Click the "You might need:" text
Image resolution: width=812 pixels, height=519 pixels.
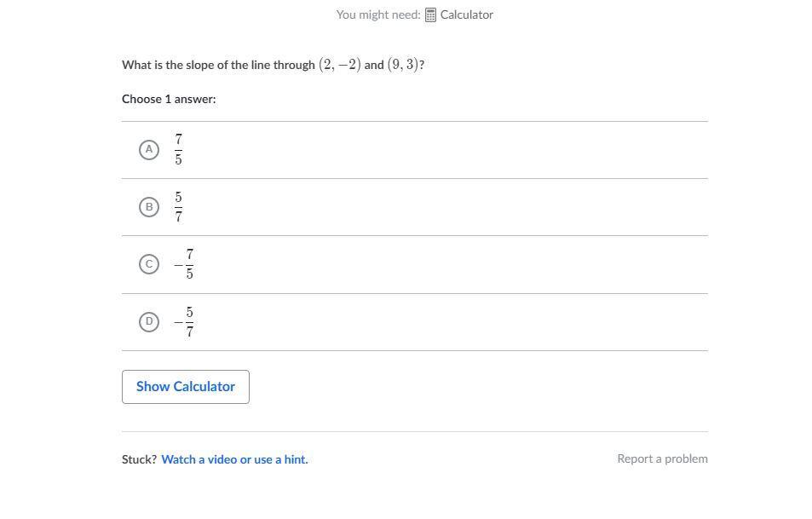[x=377, y=14]
